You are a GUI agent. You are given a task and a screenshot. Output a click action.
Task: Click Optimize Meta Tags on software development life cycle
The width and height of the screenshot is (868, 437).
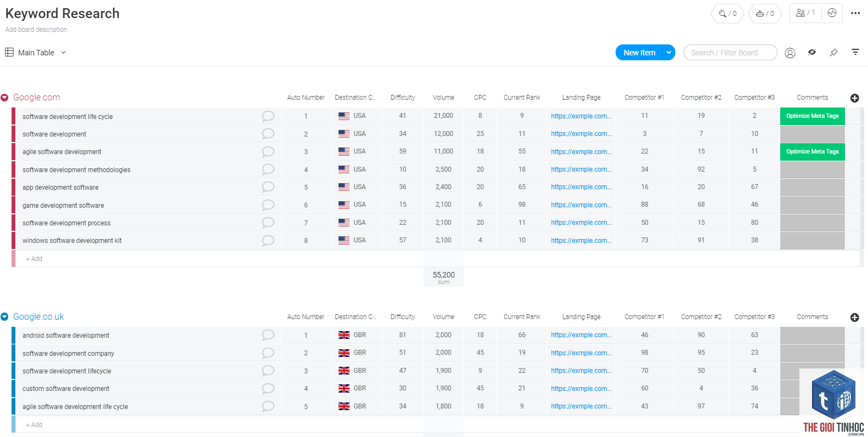pos(813,116)
